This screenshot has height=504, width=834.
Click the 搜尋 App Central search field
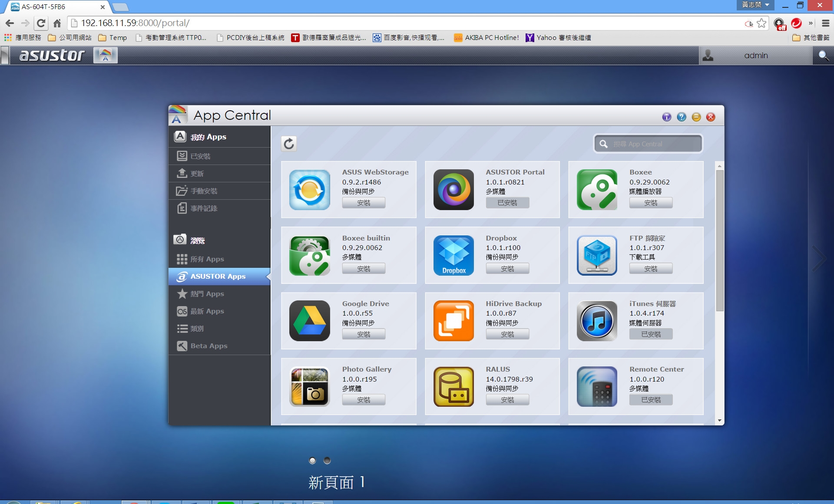click(648, 144)
